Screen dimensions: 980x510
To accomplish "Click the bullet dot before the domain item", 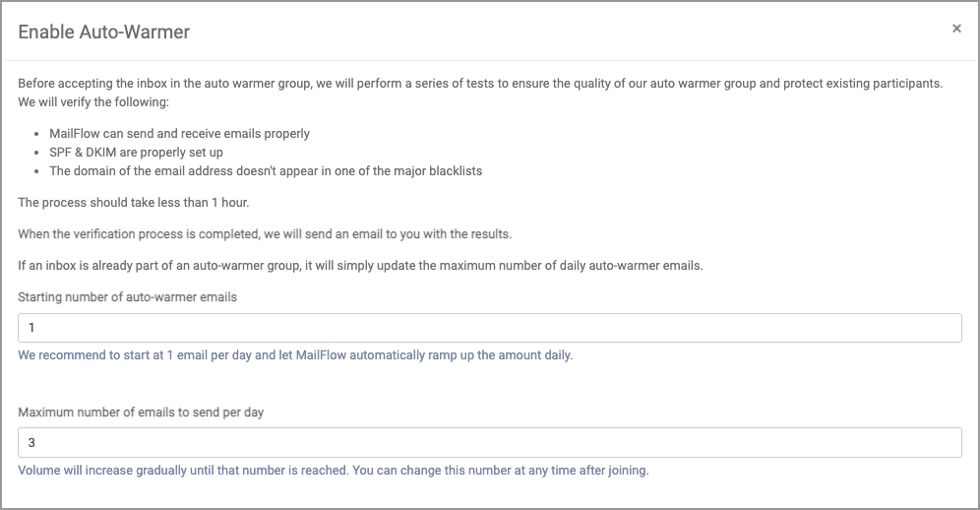I will click(x=36, y=170).
